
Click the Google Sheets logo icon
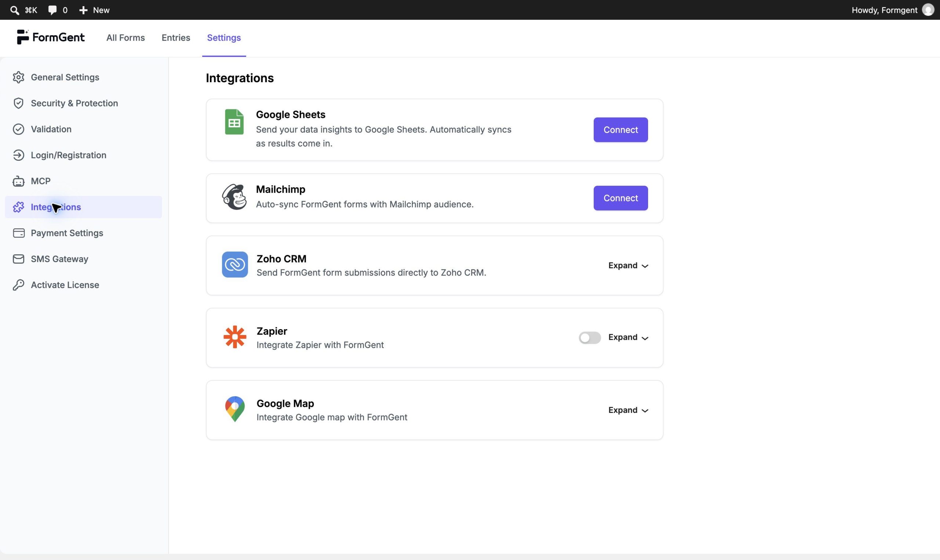[234, 122]
